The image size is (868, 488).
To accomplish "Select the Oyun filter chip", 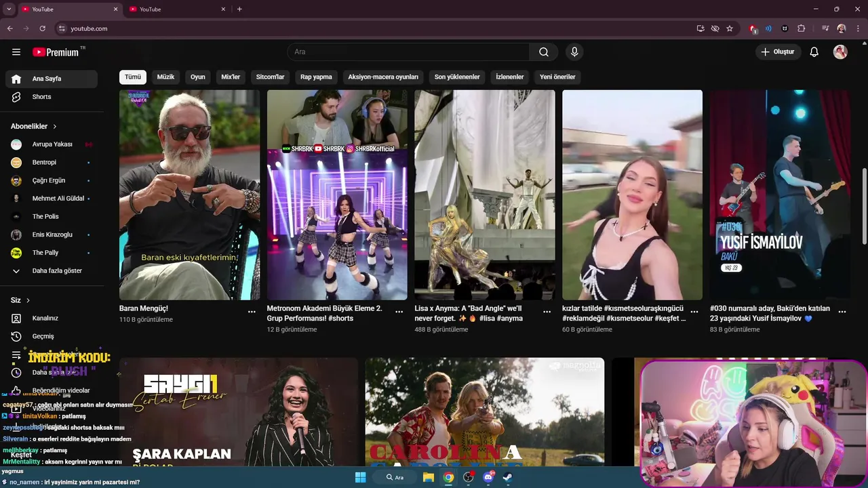I will click(197, 77).
